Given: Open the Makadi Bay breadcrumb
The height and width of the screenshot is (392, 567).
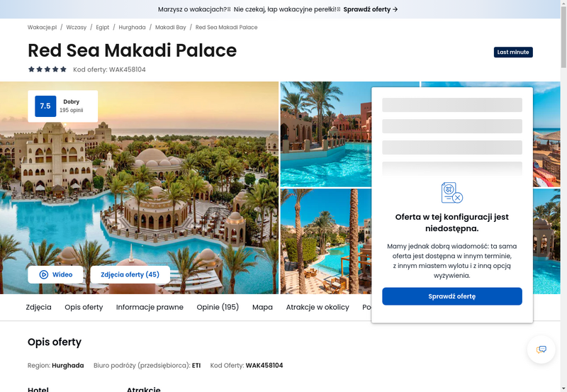Looking at the screenshot, I should (x=171, y=28).
